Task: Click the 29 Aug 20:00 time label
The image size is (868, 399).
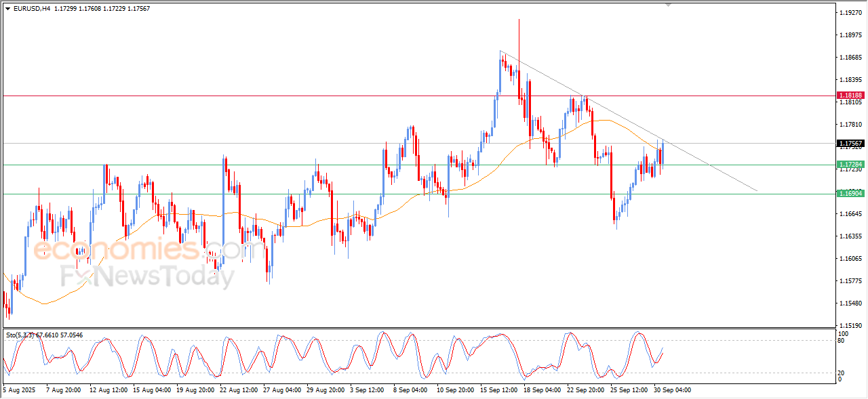Action: point(325,390)
